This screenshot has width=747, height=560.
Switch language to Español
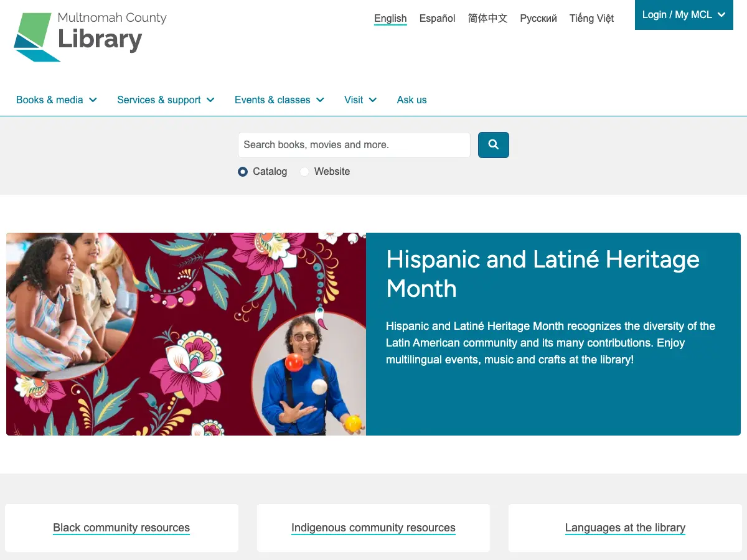pos(438,19)
